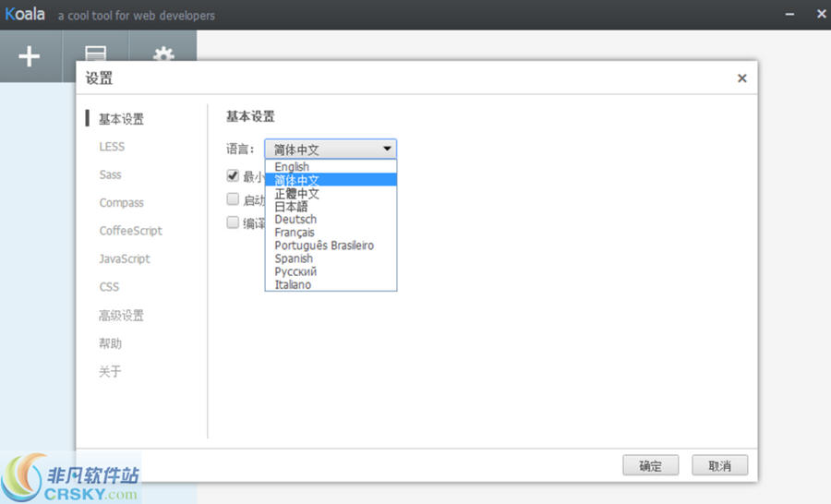Choose Italiano in language list

(331, 284)
